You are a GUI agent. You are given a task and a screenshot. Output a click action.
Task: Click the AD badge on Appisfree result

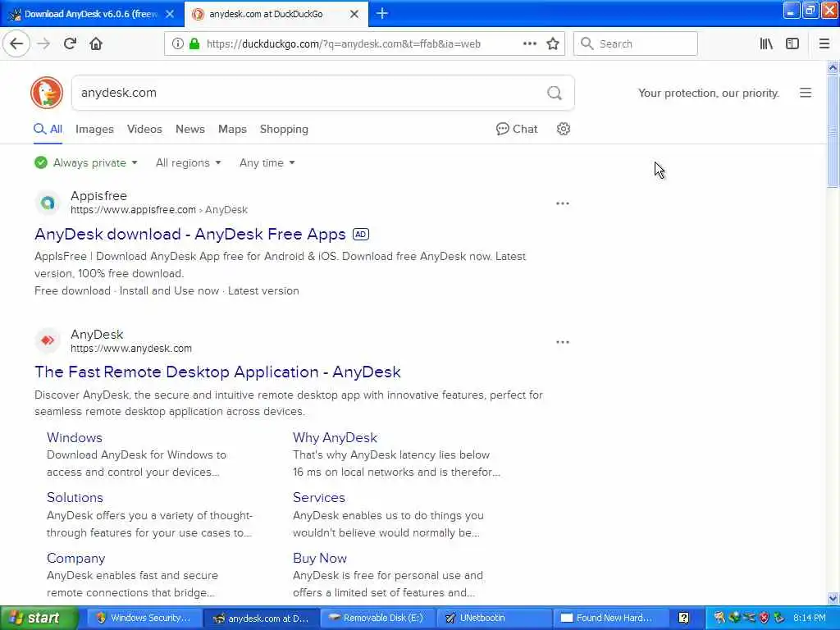pyautogui.click(x=361, y=234)
